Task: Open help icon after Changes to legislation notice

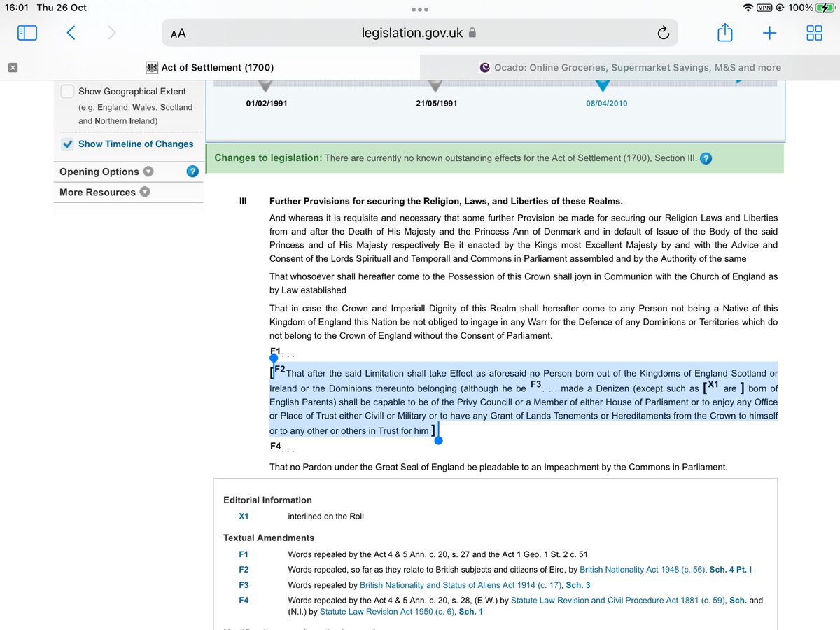Action: pyautogui.click(x=706, y=158)
